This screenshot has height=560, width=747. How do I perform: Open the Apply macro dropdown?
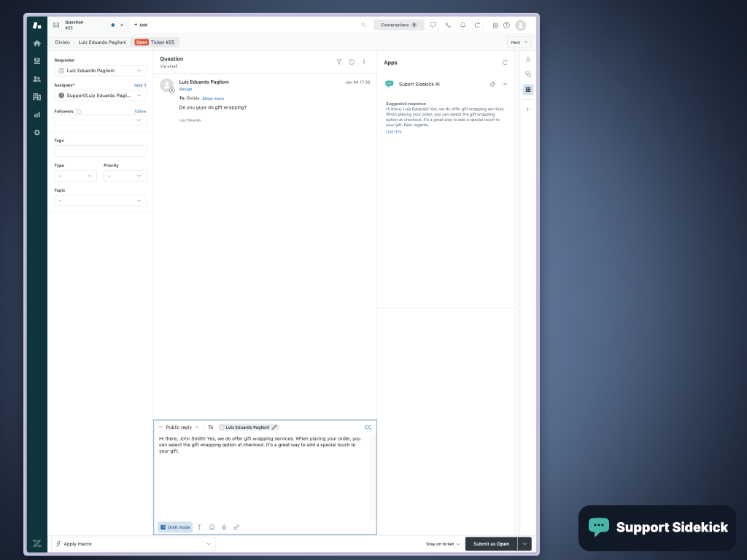[133, 543]
